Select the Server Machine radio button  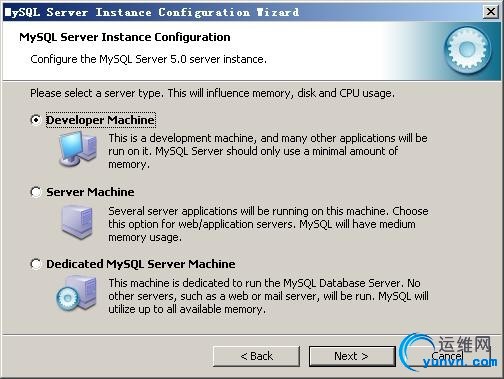click(36, 192)
